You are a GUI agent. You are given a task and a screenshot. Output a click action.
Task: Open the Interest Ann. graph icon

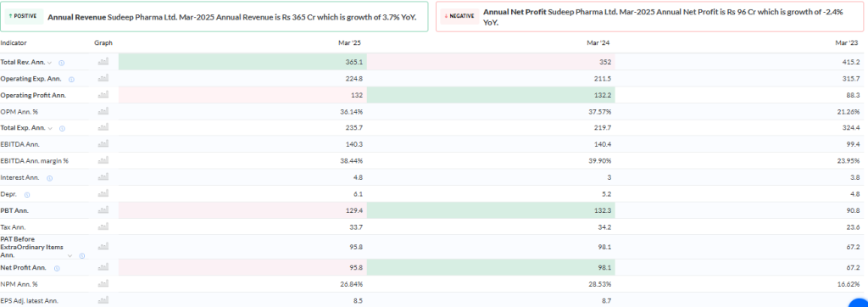103,177
